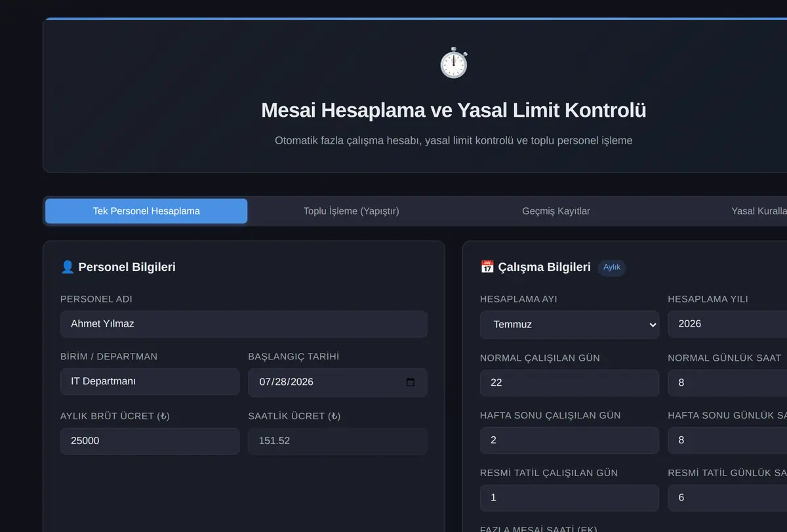
Task: Click the Aylık badge next to Çalışma Bilgileri
Action: coord(612,268)
